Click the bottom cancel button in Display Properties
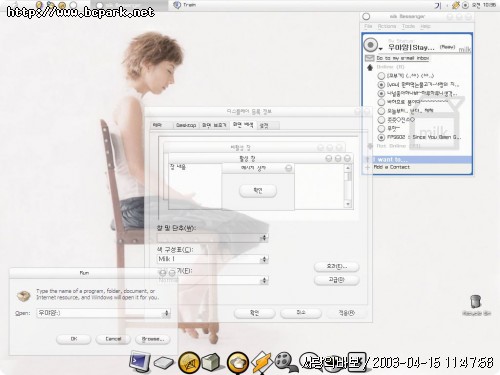 point(301,313)
